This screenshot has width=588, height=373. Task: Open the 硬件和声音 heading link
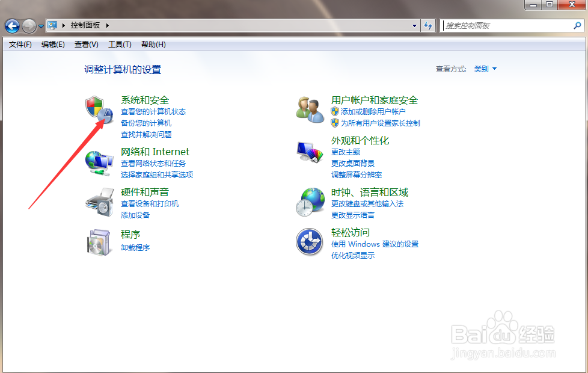[145, 192]
